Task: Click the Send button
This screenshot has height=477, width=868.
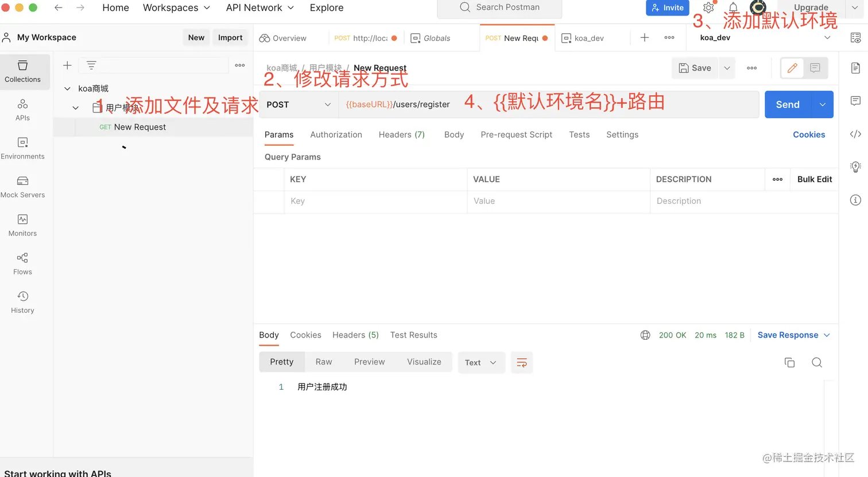Action: tap(787, 104)
